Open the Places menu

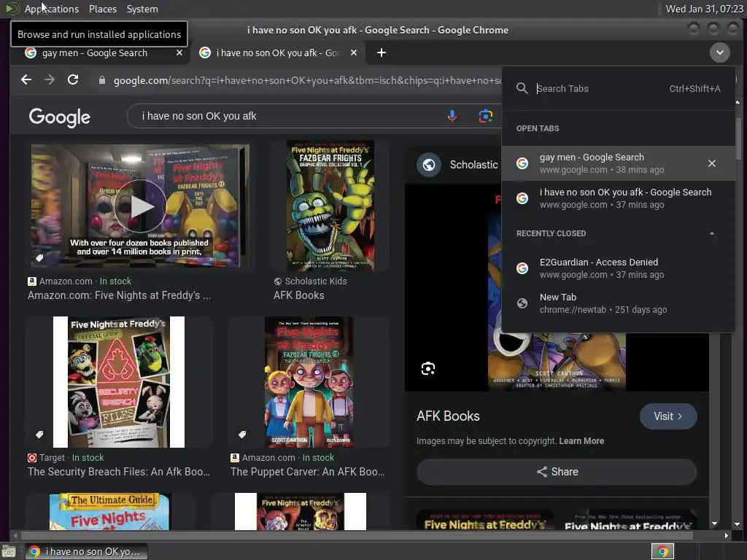pos(102,9)
